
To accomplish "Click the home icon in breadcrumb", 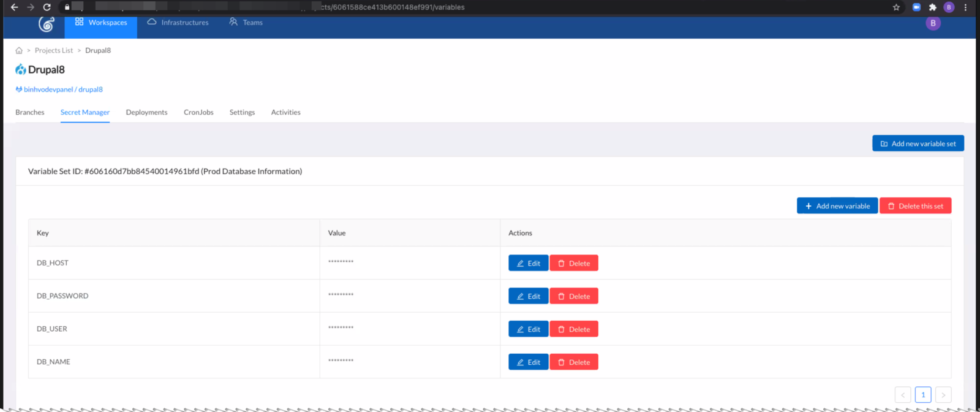I will [19, 51].
